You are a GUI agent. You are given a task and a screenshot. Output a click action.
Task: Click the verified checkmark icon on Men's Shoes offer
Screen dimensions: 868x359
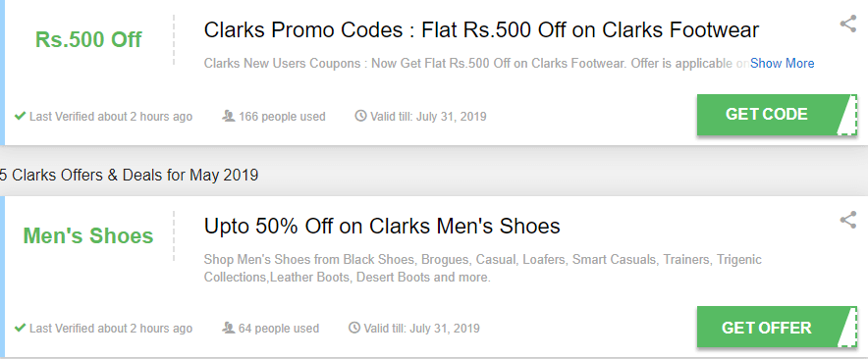coord(20,328)
